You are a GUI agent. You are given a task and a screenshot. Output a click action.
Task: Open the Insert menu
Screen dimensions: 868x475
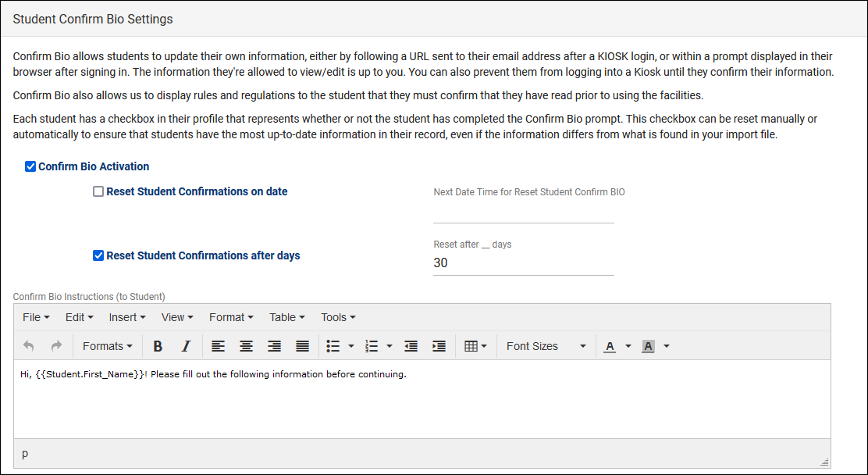[x=126, y=318]
